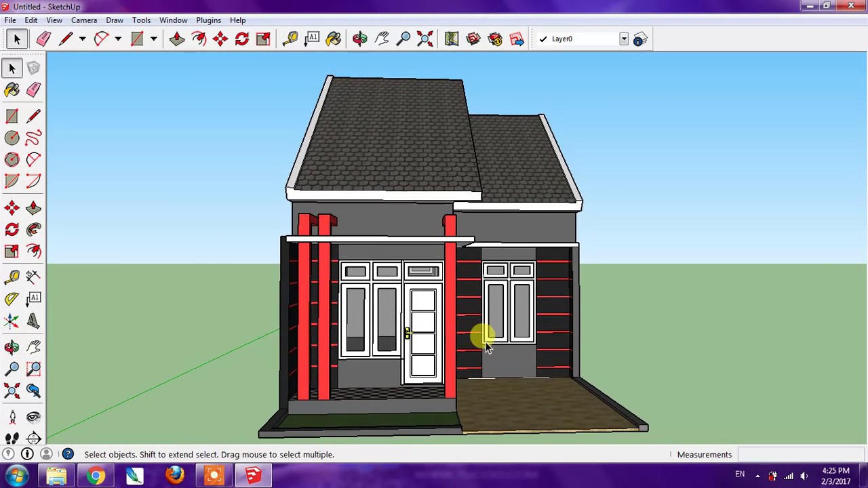Viewport: 868px width, 488px height.
Task: Choose the Dimension tool
Action: 33,277
